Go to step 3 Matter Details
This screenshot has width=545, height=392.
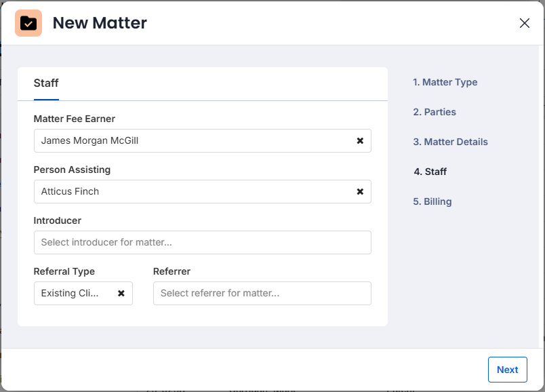(x=450, y=142)
